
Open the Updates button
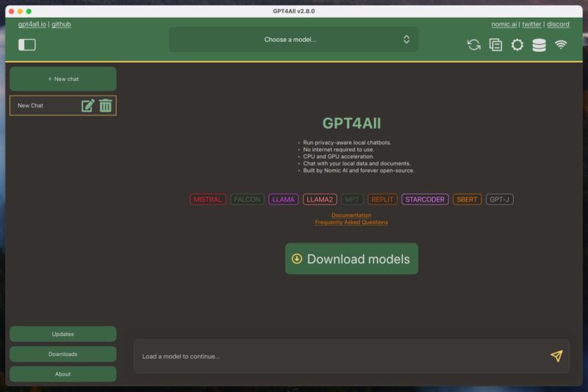coord(63,334)
